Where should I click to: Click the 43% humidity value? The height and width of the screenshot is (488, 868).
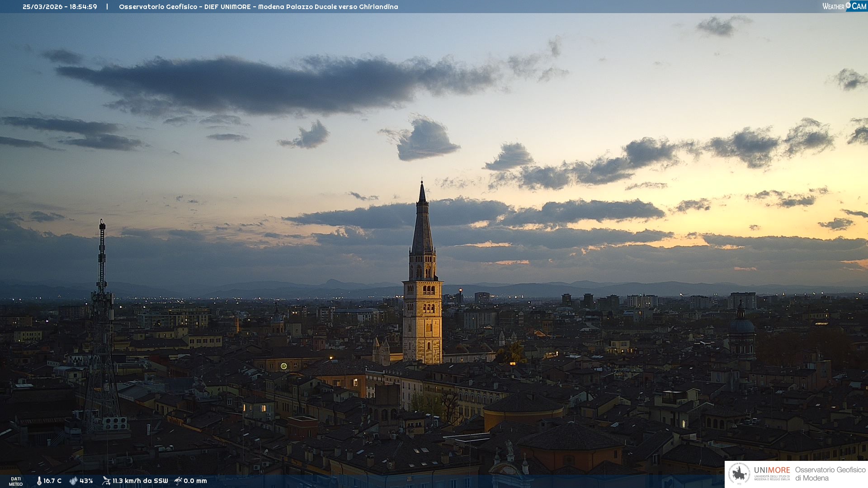point(86,481)
